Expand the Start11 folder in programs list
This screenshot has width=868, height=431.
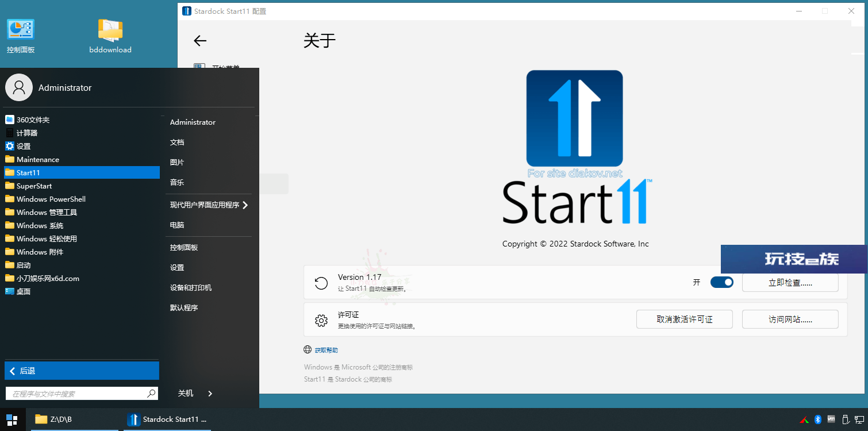82,172
